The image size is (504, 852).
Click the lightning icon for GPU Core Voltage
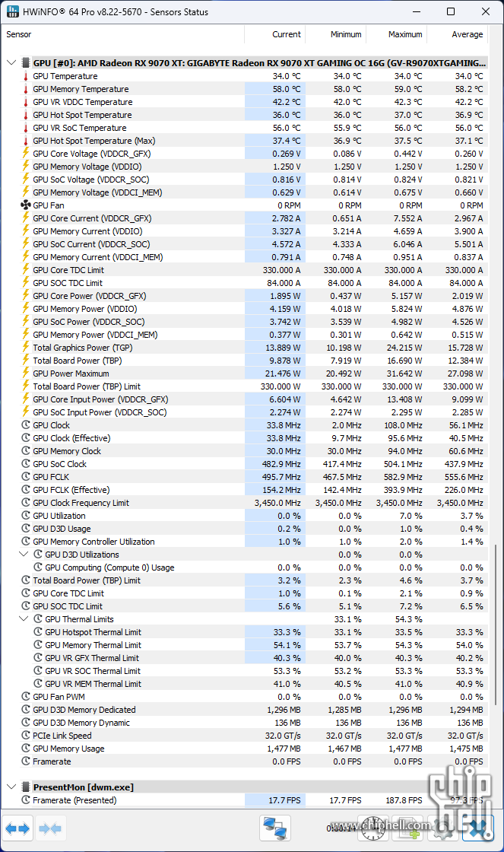pyautogui.click(x=26, y=153)
